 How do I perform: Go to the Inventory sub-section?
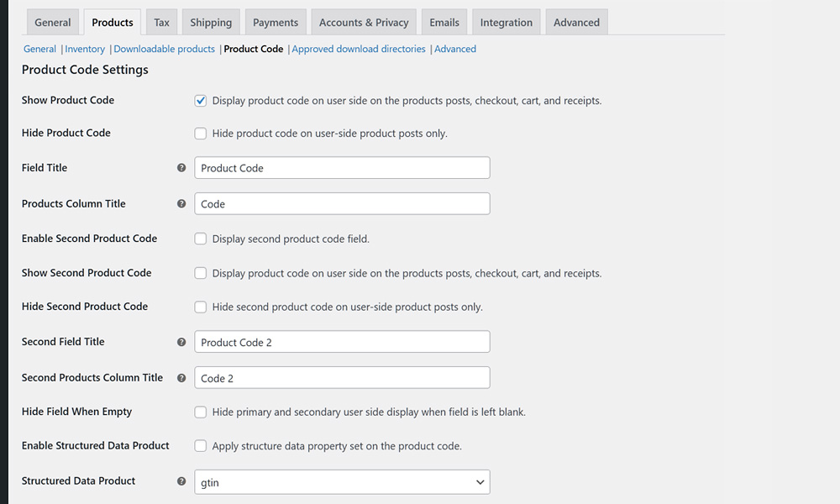tap(85, 49)
